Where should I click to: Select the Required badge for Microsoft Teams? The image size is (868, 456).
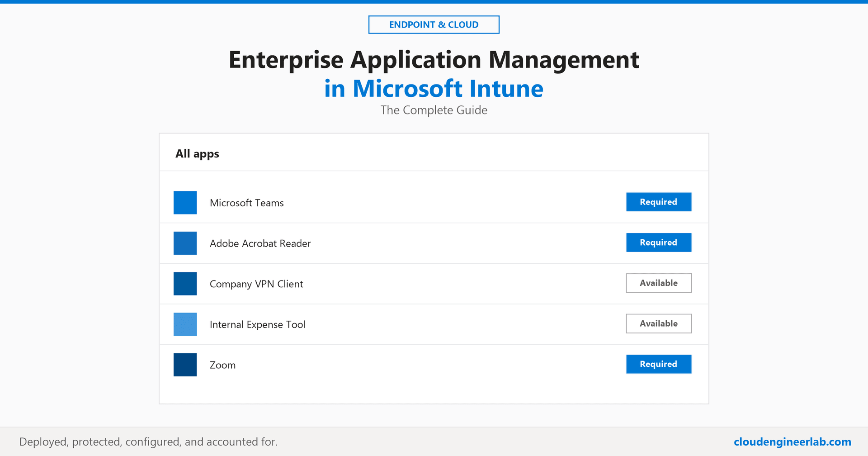pos(659,202)
